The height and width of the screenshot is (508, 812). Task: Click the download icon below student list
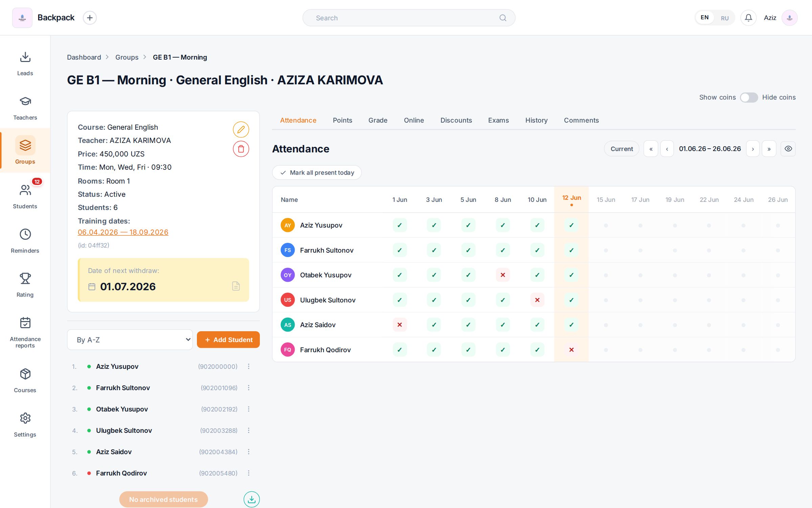click(x=251, y=499)
